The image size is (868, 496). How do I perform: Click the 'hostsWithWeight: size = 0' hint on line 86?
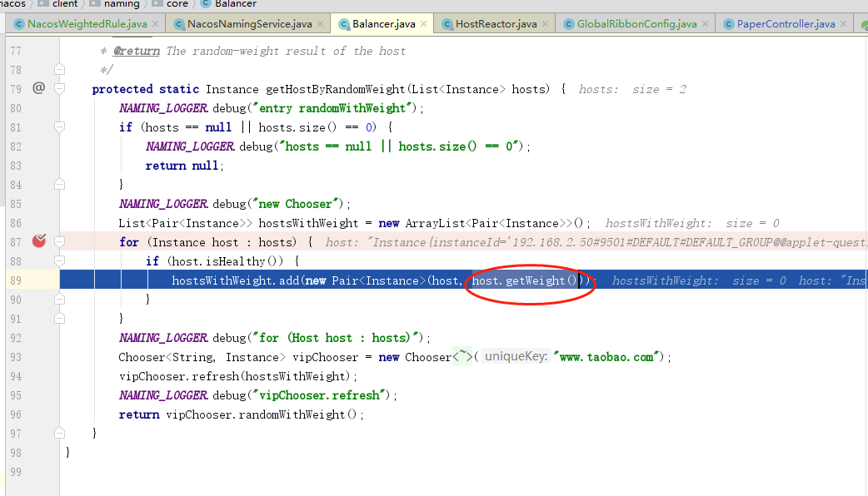coord(692,223)
